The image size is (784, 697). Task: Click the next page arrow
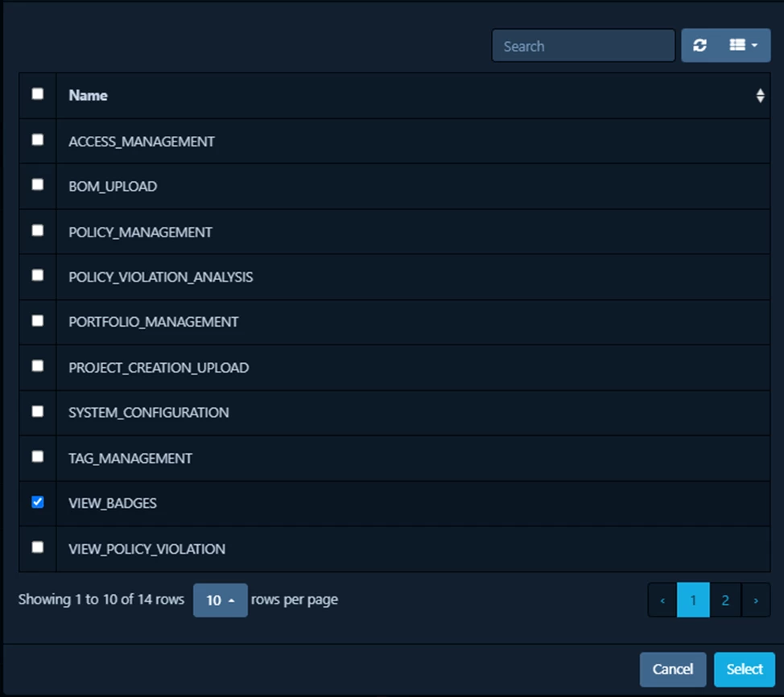click(755, 600)
